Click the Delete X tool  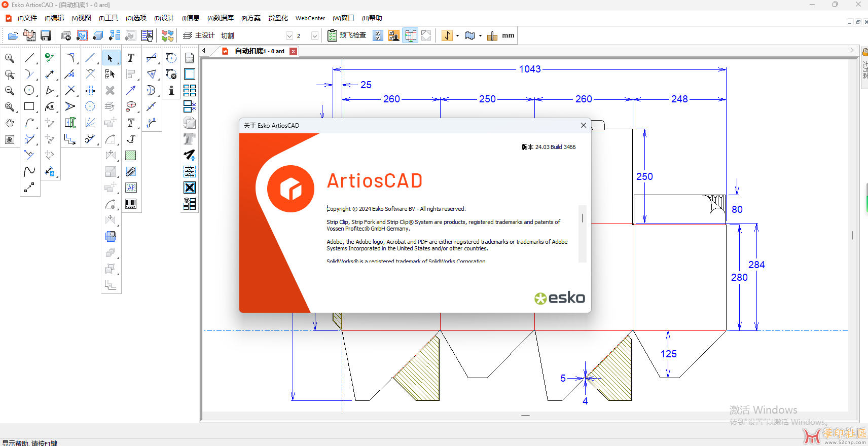click(111, 90)
